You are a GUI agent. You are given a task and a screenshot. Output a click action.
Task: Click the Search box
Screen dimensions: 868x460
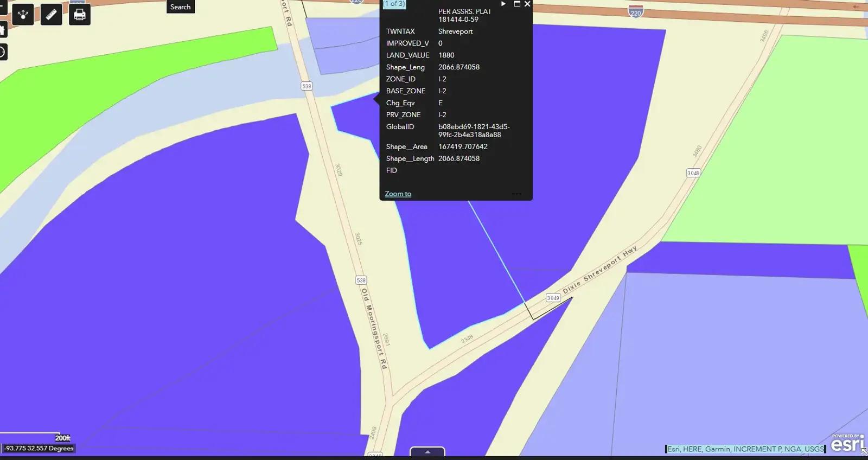coord(181,7)
